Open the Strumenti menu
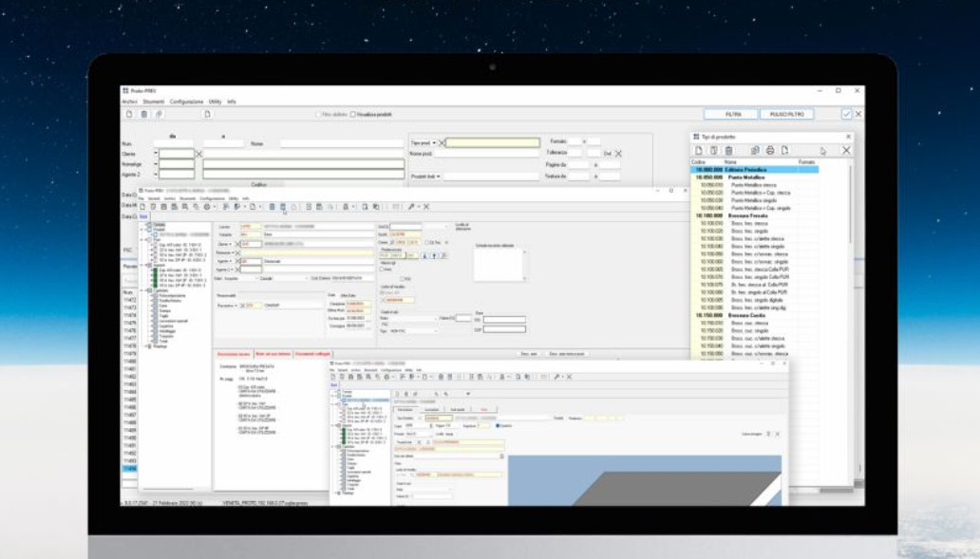 154,102
